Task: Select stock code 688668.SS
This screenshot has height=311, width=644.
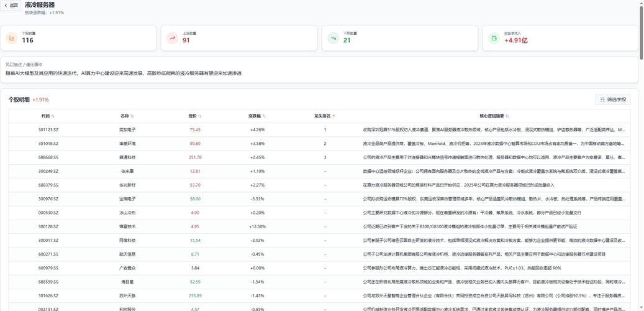Action: tap(48, 157)
